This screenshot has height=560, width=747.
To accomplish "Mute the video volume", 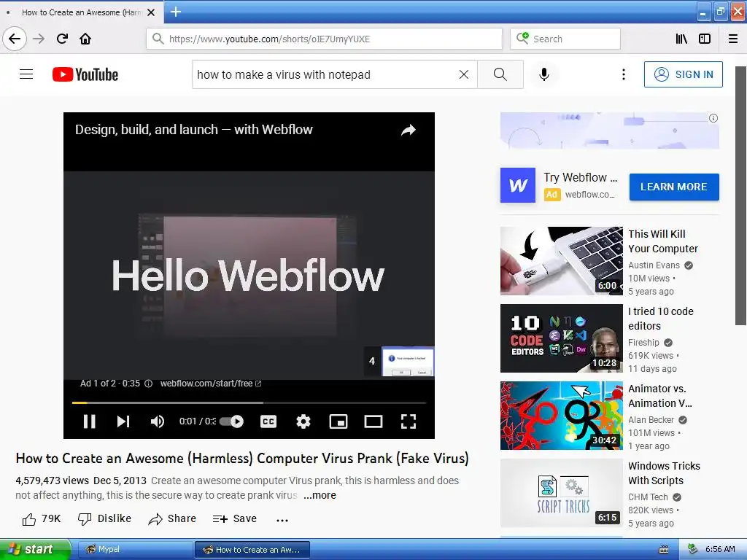I will point(158,421).
